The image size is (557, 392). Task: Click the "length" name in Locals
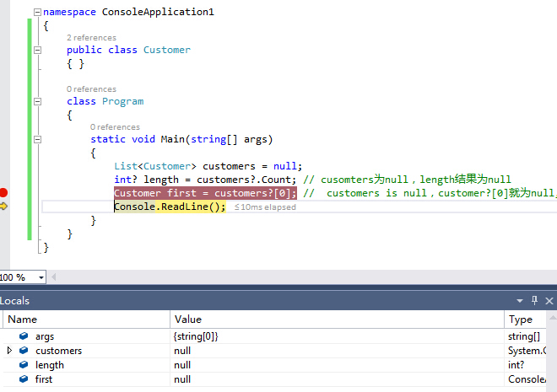coord(50,365)
